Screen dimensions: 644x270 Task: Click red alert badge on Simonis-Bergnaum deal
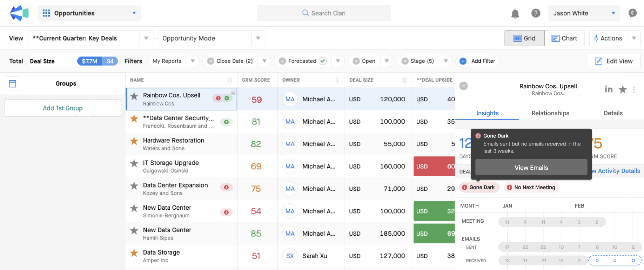tap(226, 212)
